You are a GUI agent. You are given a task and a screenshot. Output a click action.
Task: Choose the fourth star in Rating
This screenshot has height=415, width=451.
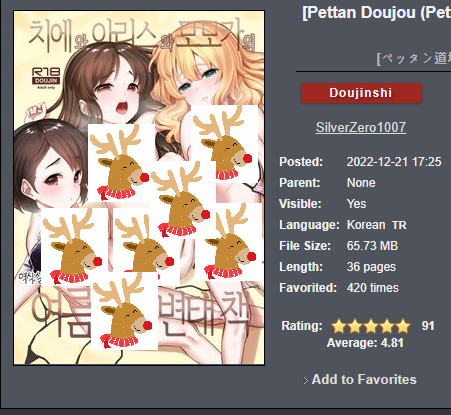click(x=387, y=326)
